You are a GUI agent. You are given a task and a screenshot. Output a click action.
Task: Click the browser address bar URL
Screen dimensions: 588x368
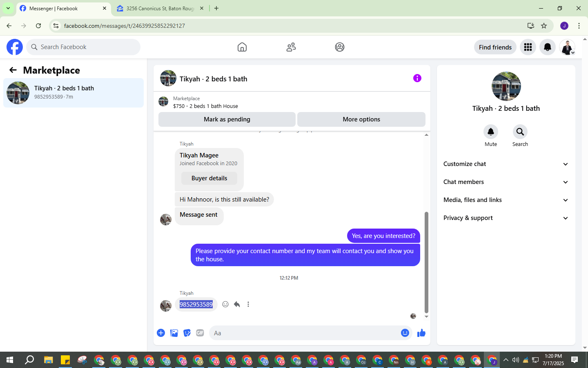pyautogui.click(x=125, y=26)
